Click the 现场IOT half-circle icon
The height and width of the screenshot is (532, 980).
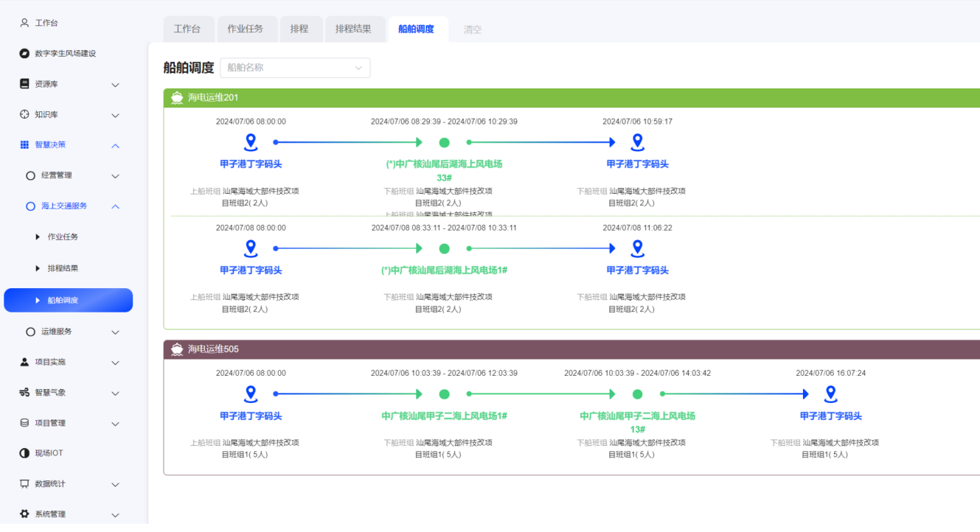point(24,453)
